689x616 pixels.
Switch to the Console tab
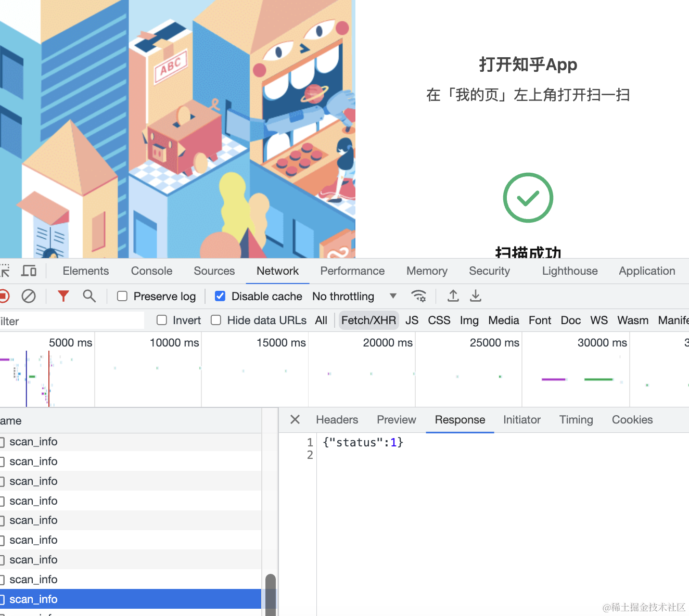coord(151,271)
